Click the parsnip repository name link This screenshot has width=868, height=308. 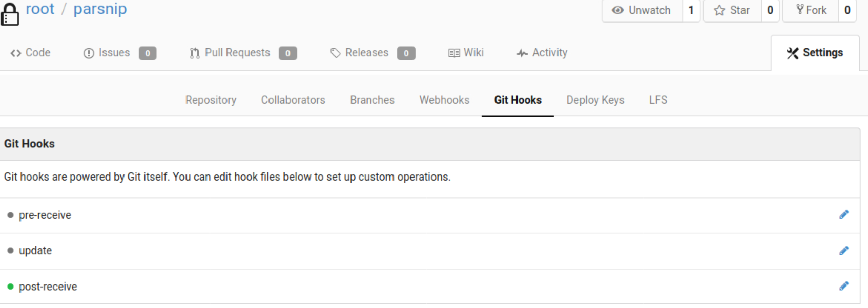(100, 9)
